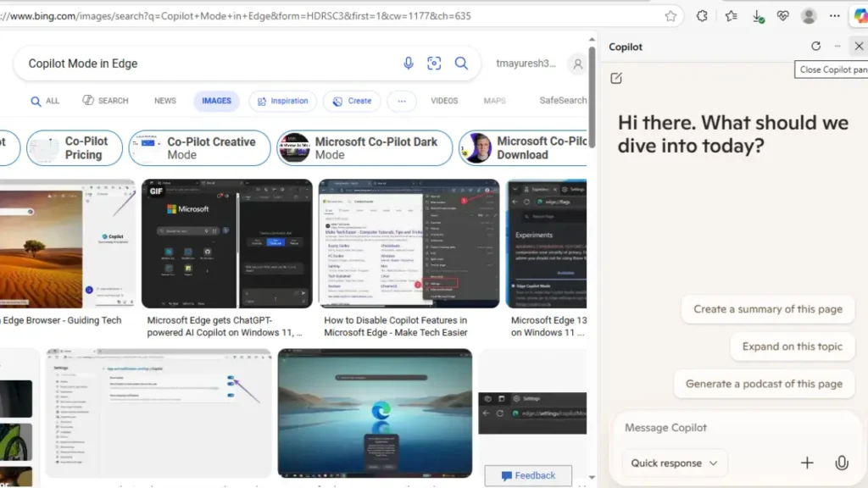868x488 pixels.
Task: Open the Edge settings toggles thumbnail
Action: [x=159, y=413]
